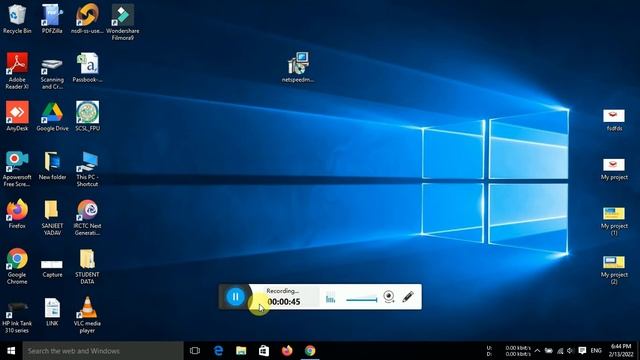Pause the screen recording

point(236,297)
